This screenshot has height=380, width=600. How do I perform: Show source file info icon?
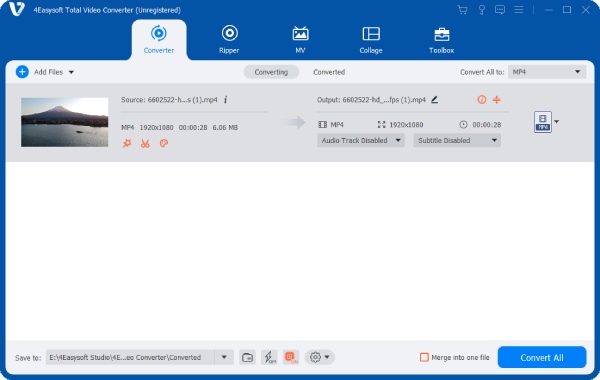225,100
